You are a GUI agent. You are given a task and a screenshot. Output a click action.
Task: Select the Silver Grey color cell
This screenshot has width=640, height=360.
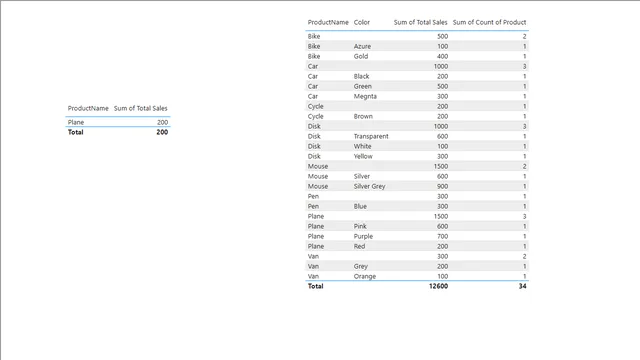(x=369, y=186)
